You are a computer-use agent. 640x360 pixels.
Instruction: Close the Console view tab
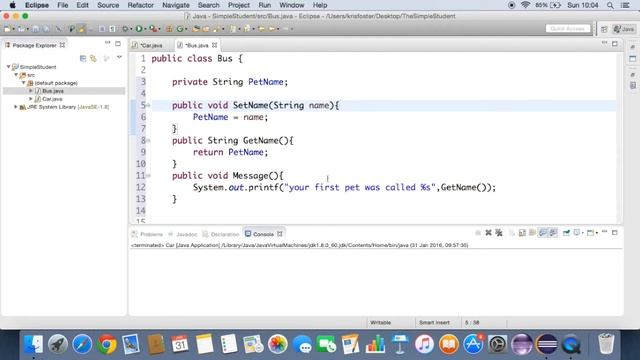point(280,234)
